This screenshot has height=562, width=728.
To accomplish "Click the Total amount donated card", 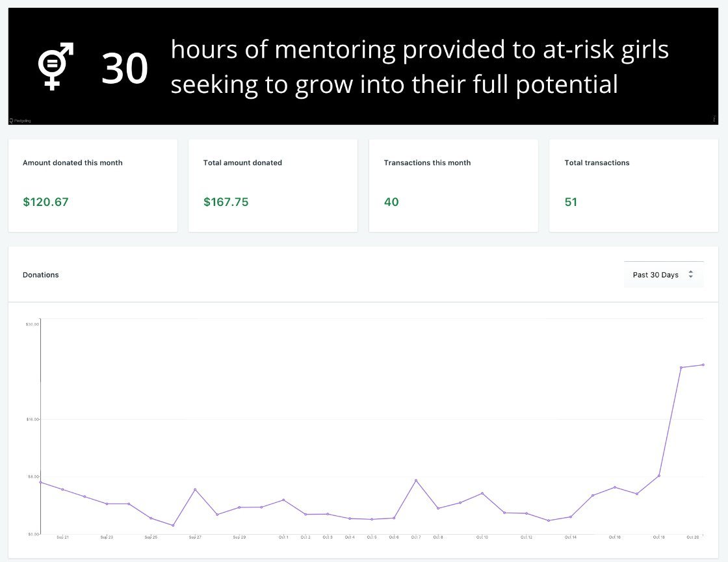I will [273, 185].
